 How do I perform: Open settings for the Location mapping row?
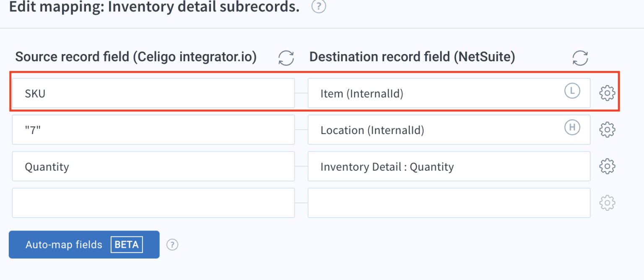point(607,130)
